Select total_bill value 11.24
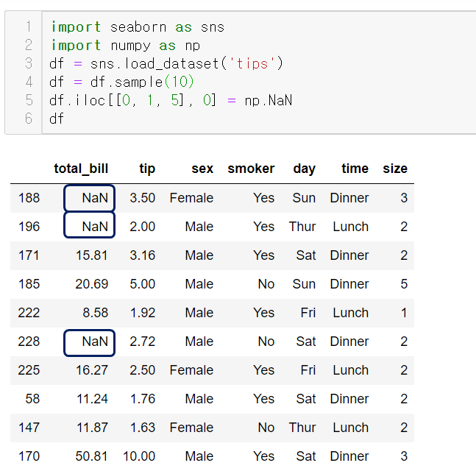The width and height of the screenshot is (476, 474). click(x=92, y=399)
